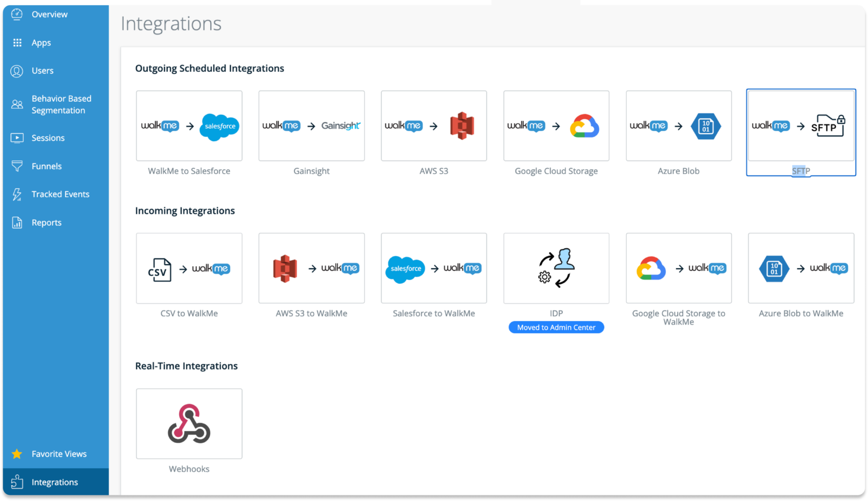Select the Tracked Events lightning icon
This screenshot has width=868, height=501.
click(16, 194)
